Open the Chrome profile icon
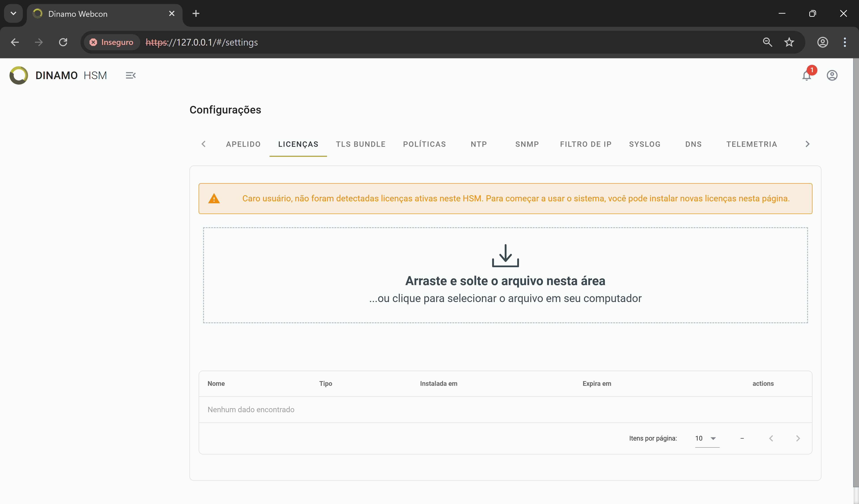The image size is (859, 504). coord(823,42)
